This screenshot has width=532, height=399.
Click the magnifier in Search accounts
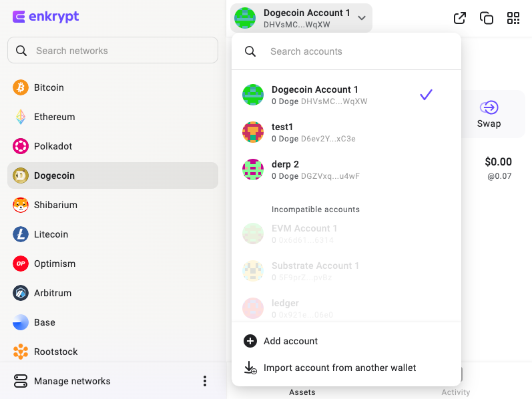pos(250,51)
